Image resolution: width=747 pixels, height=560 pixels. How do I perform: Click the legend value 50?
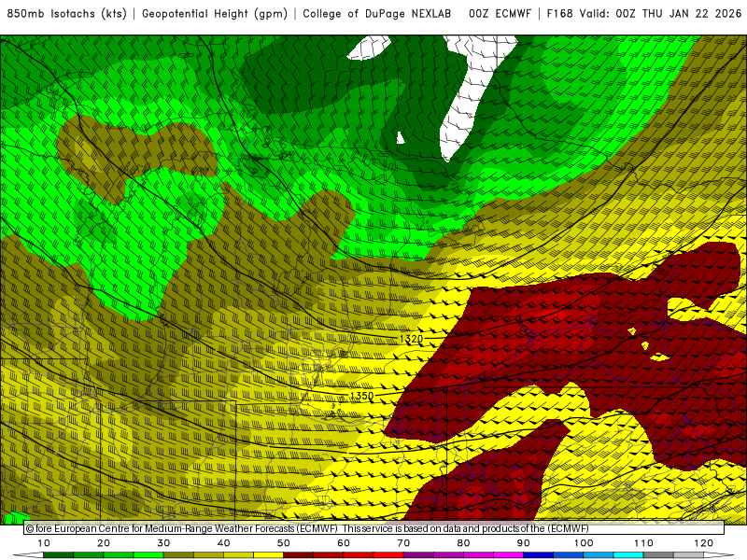tap(284, 543)
